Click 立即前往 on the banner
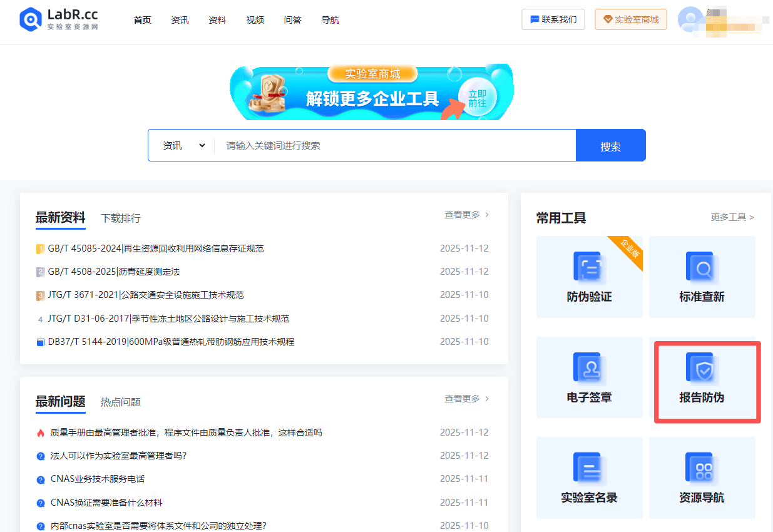 click(x=478, y=95)
